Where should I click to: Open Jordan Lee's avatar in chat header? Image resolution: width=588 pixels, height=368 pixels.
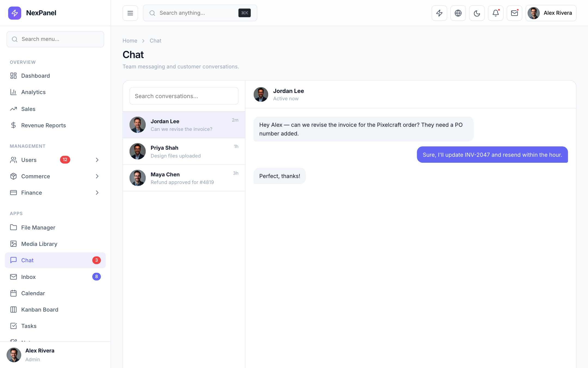tap(261, 94)
